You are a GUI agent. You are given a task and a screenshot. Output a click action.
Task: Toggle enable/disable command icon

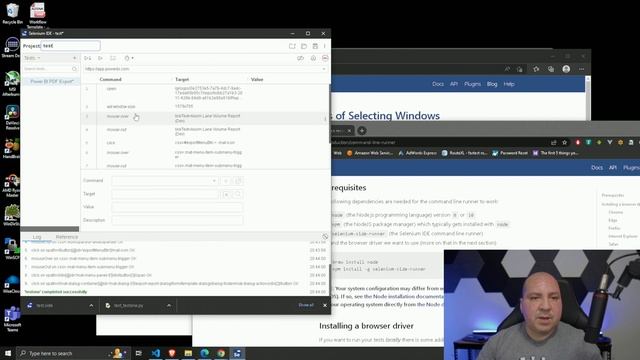226,180
